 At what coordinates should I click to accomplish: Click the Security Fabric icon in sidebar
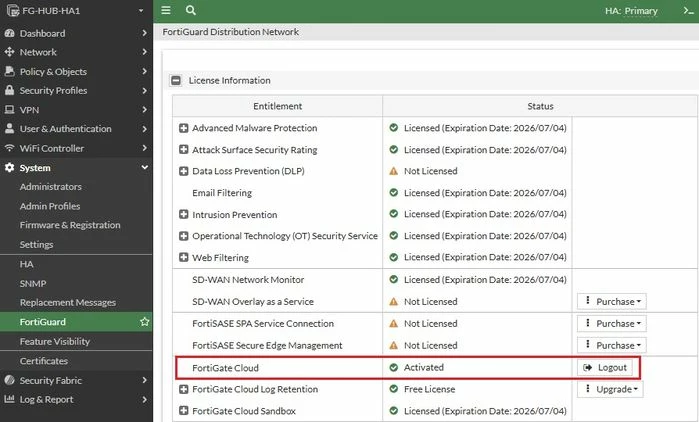9,380
